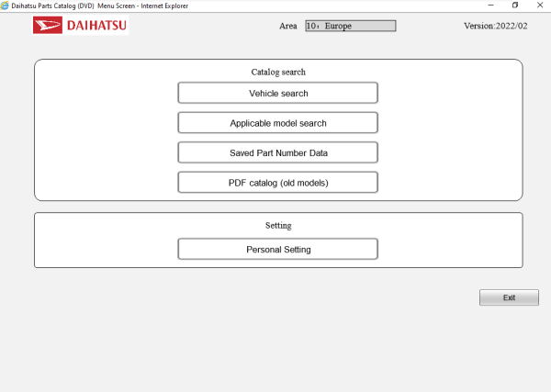Restore down the Internet Explorer window
This screenshot has width=551, height=392.
pos(515,6)
